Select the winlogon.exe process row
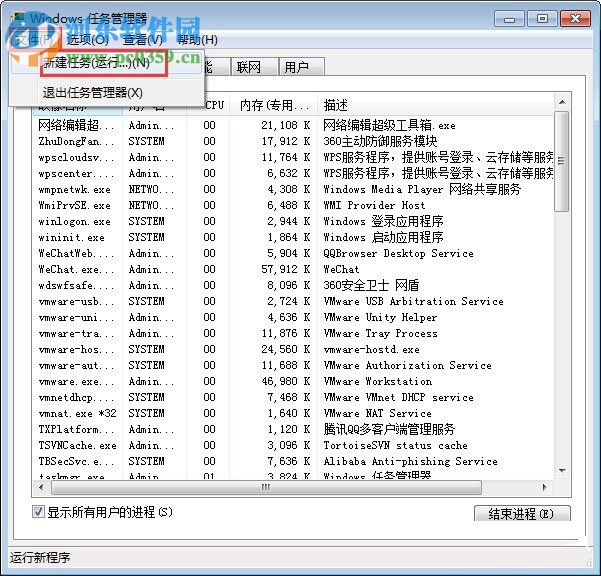This screenshot has height=576, width=601. pyautogui.click(x=293, y=222)
